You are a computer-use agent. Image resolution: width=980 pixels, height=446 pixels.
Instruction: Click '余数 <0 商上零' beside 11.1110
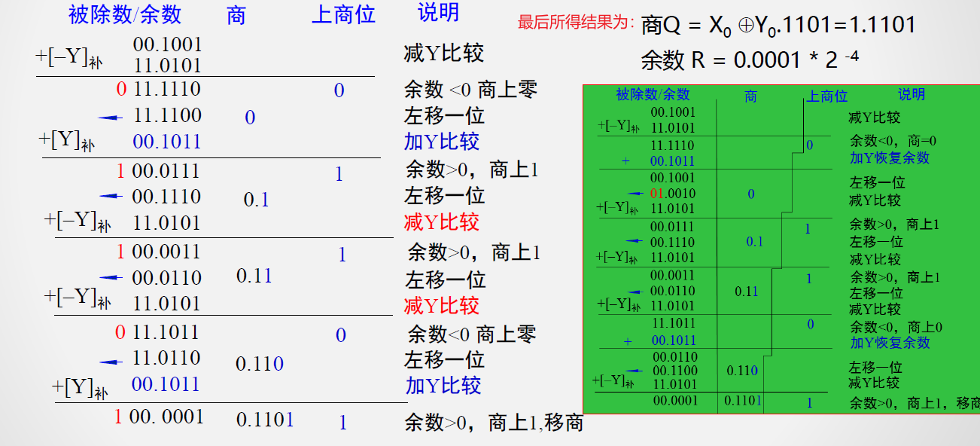coord(470,90)
